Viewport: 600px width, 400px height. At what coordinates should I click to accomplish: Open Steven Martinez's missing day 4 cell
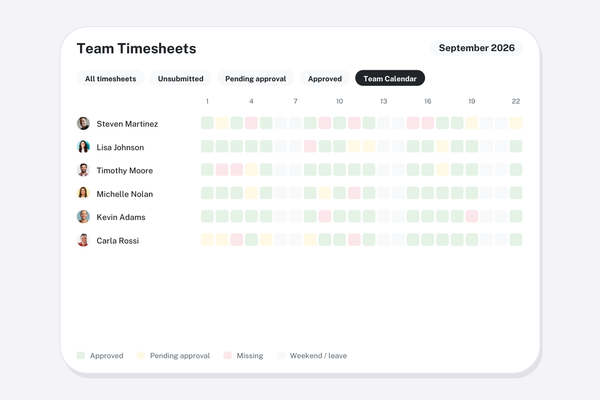click(x=251, y=123)
